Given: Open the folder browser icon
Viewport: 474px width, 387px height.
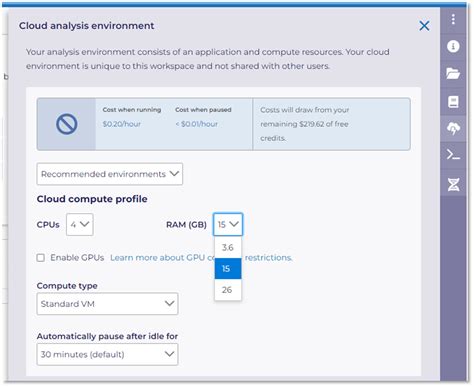Looking at the screenshot, I should pyautogui.click(x=453, y=73).
